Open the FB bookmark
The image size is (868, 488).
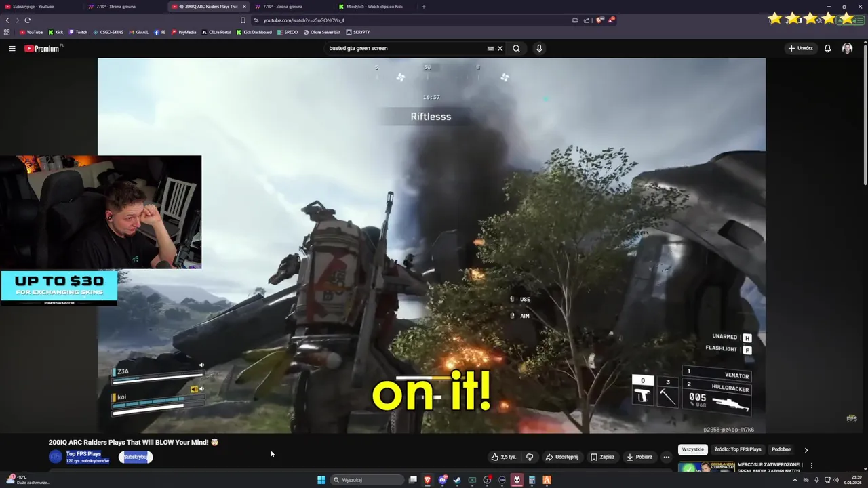point(160,32)
